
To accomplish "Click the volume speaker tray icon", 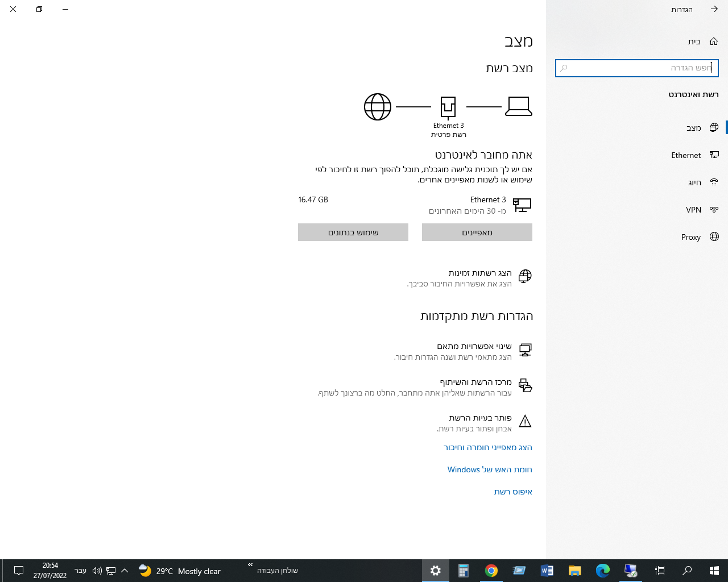I will click(97, 571).
